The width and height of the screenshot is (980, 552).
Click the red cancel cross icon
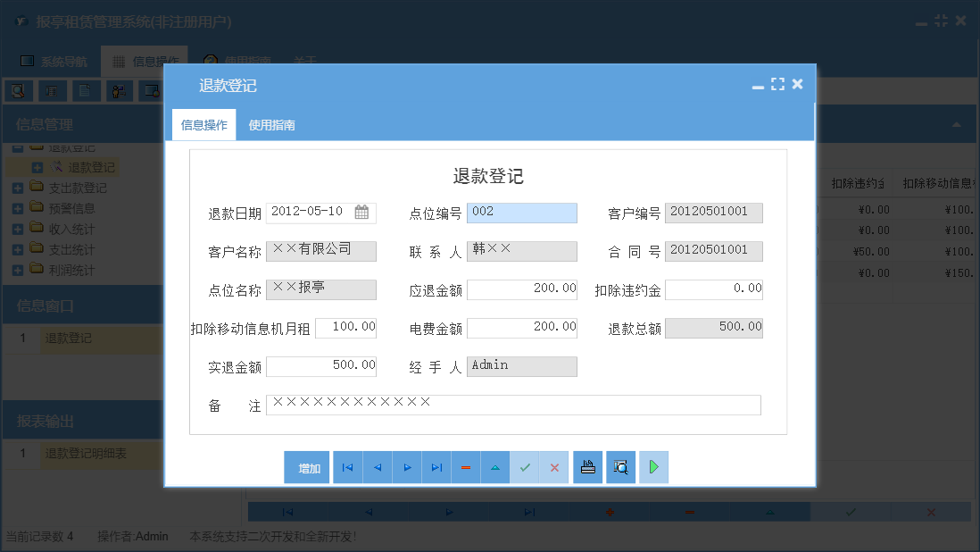554,466
